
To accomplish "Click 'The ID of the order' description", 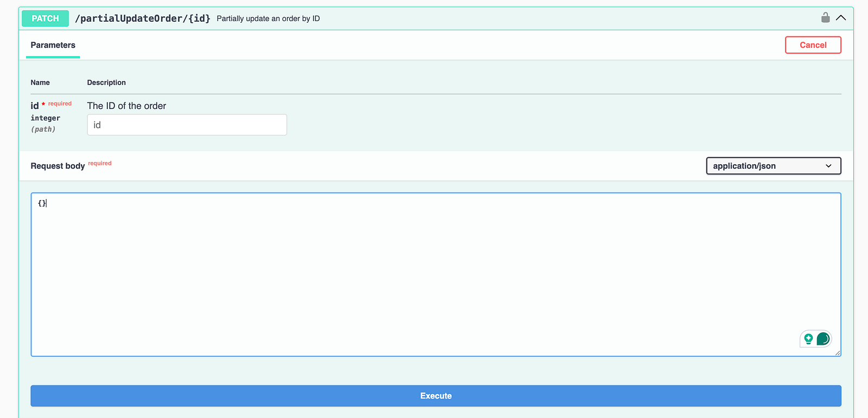I will click(126, 106).
